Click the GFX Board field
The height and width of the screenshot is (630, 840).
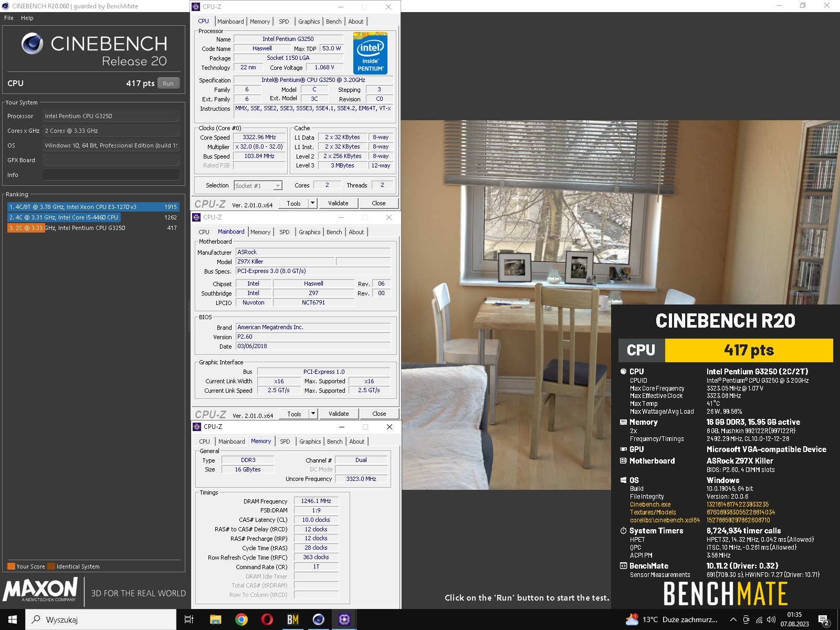pos(111,160)
